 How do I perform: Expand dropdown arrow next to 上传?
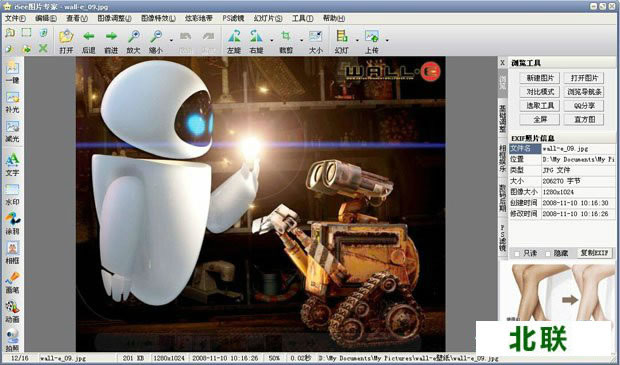point(387,40)
